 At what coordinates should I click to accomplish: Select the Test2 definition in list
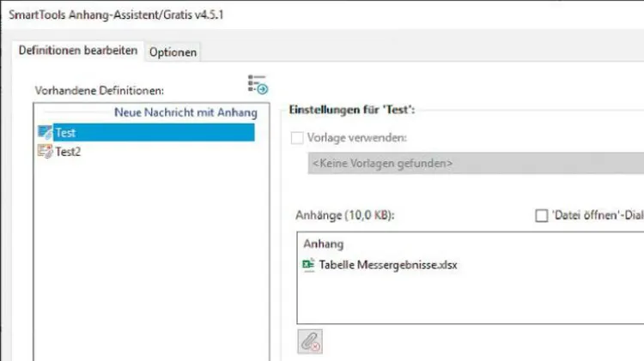click(68, 152)
